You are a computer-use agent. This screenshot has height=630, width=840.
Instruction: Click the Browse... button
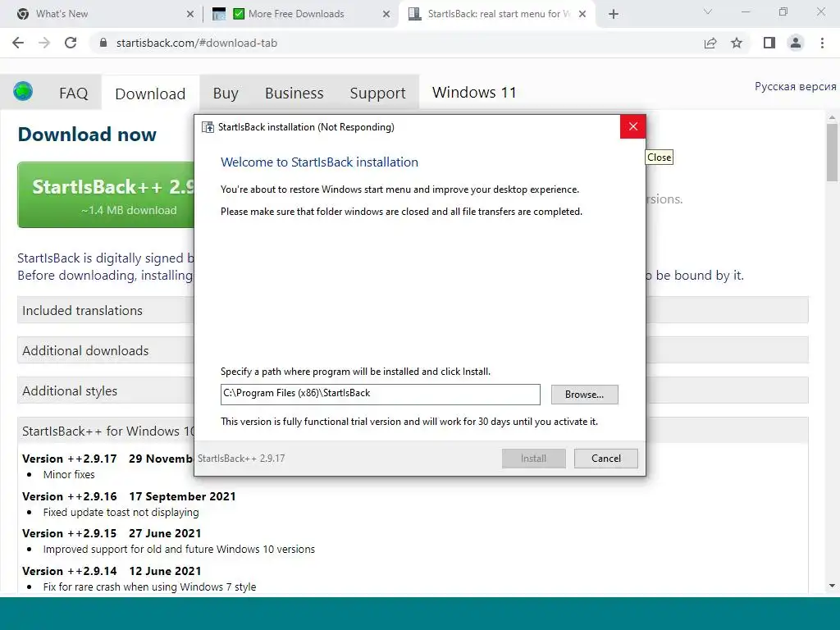pos(584,395)
